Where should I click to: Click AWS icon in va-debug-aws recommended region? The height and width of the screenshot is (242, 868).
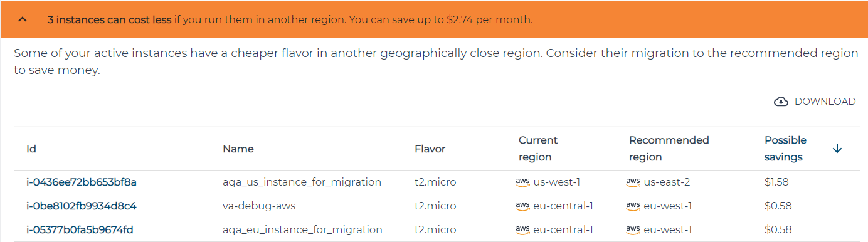pyautogui.click(x=633, y=206)
